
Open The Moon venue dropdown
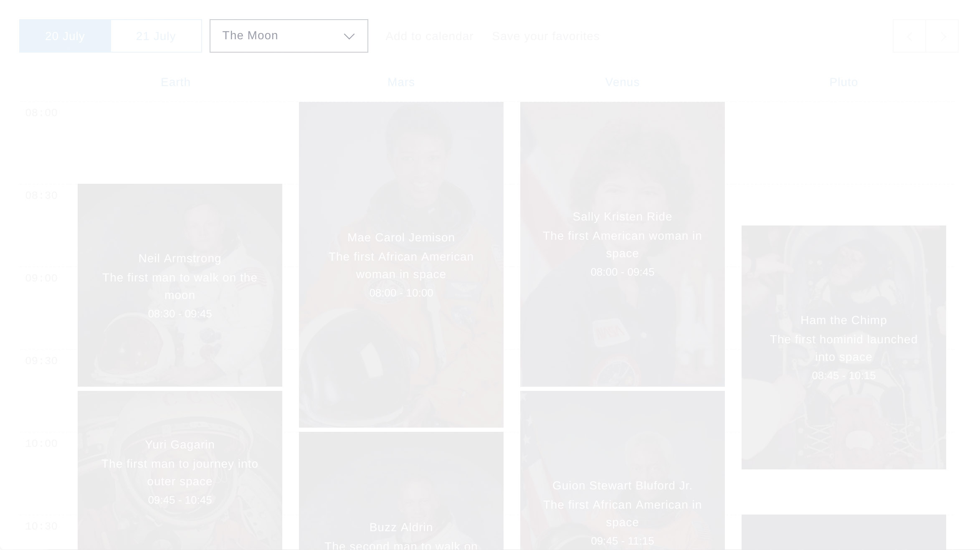tap(289, 35)
